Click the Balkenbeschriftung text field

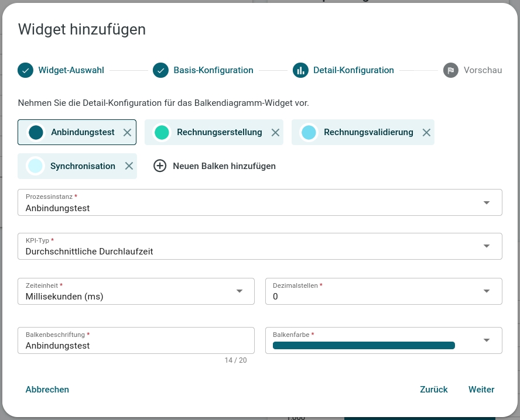coord(136,340)
